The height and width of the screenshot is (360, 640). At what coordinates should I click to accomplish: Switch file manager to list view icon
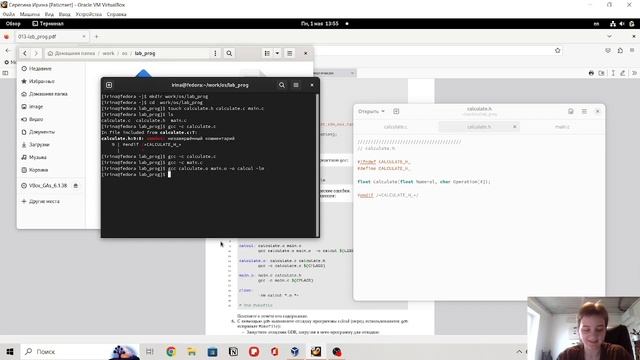click(267, 53)
